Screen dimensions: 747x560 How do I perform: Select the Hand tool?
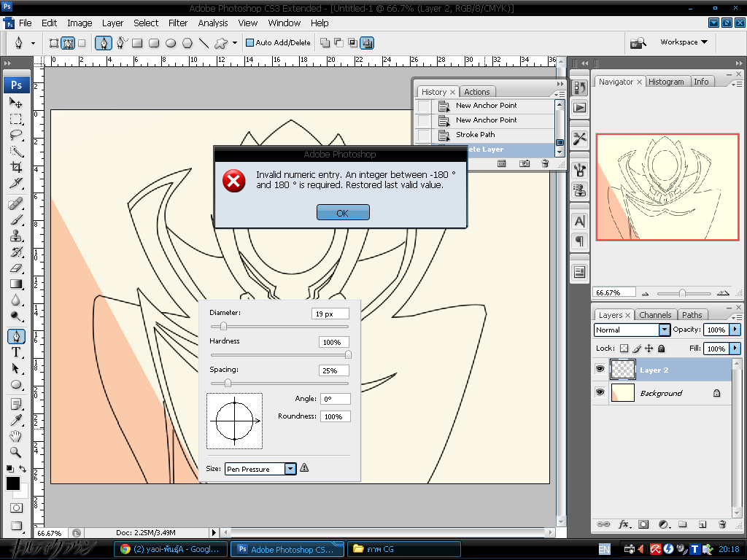click(x=16, y=436)
